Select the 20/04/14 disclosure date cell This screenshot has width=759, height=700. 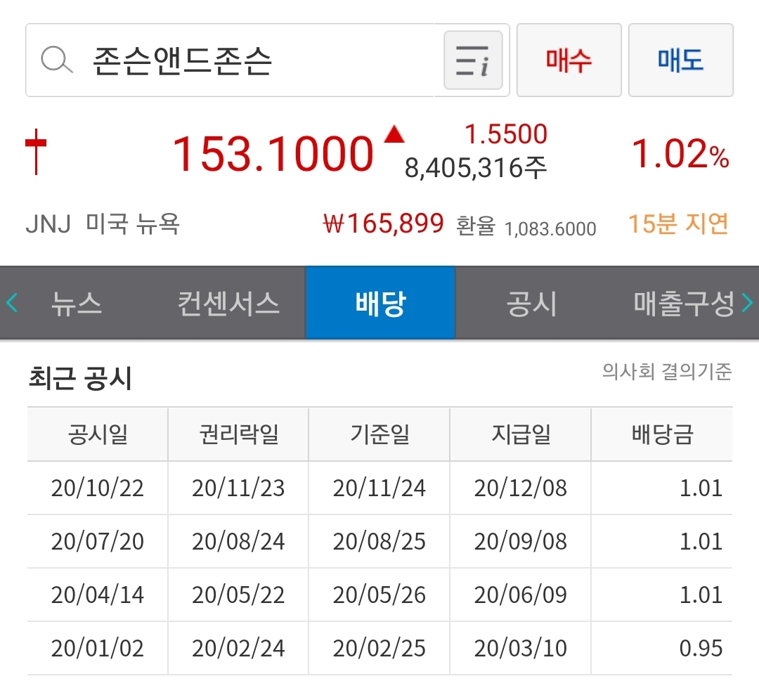98,595
